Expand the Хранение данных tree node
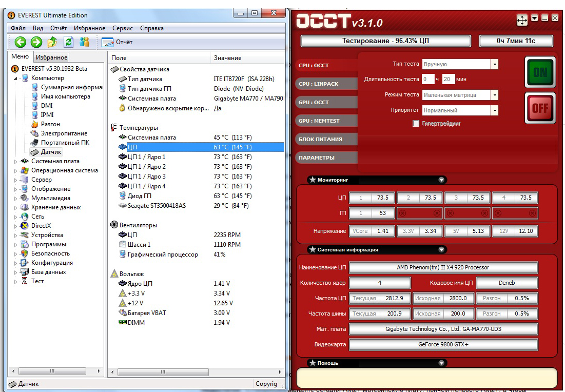 click(15, 207)
